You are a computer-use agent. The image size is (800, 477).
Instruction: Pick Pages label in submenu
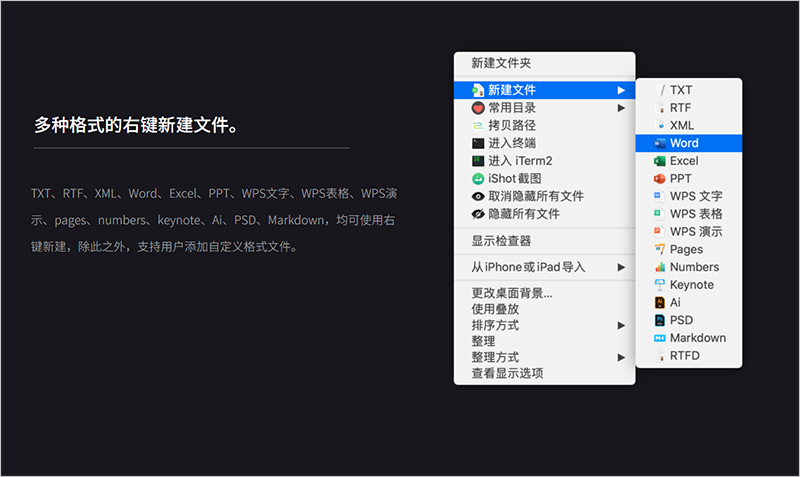click(686, 249)
